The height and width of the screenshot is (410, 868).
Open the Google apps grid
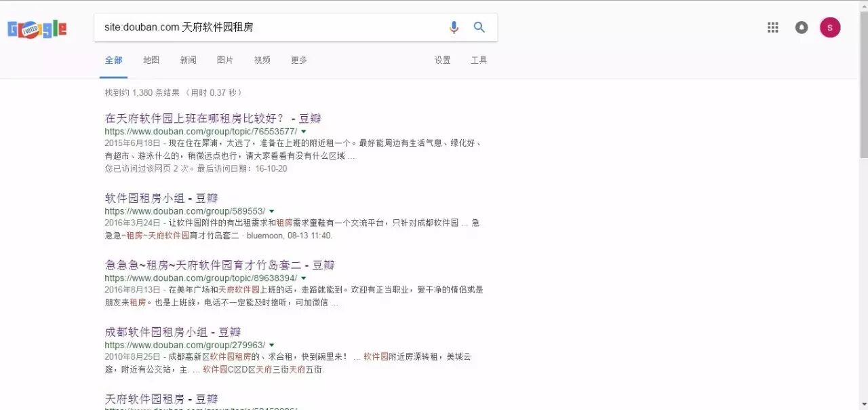click(772, 27)
